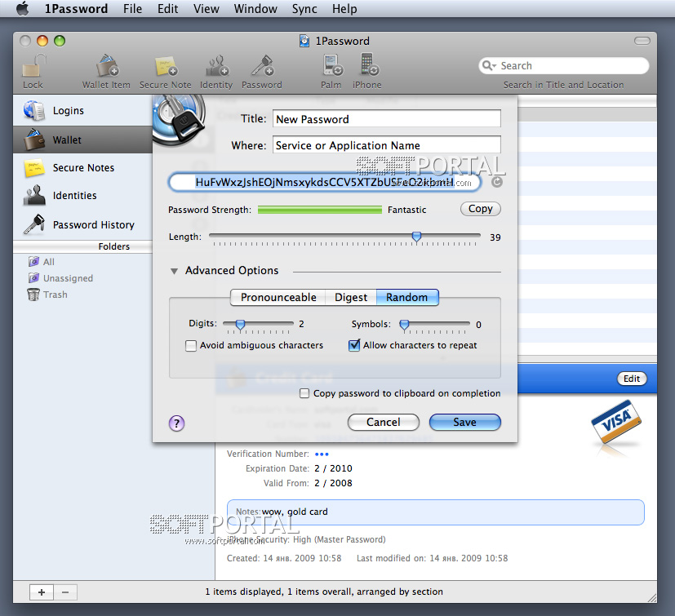The width and height of the screenshot is (675, 616).
Task: Select the All folder
Action: point(42,262)
